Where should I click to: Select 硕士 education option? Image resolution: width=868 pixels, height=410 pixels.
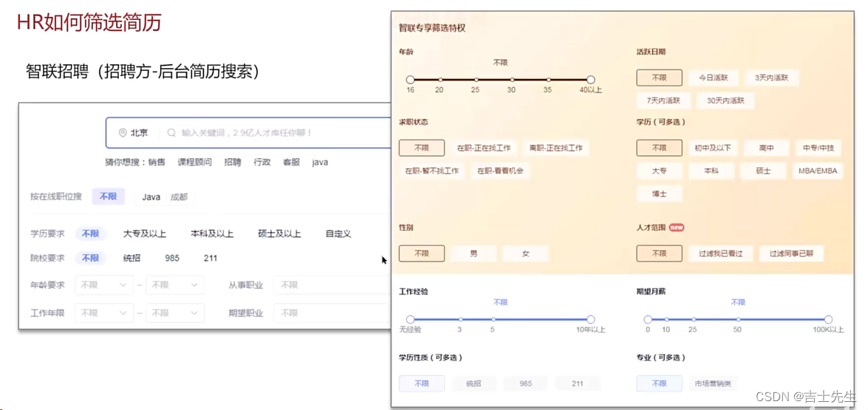click(x=763, y=171)
